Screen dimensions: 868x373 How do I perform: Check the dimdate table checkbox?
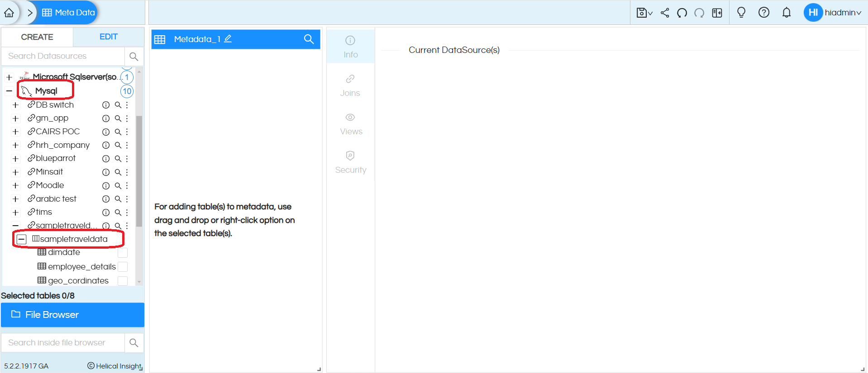[123, 253]
